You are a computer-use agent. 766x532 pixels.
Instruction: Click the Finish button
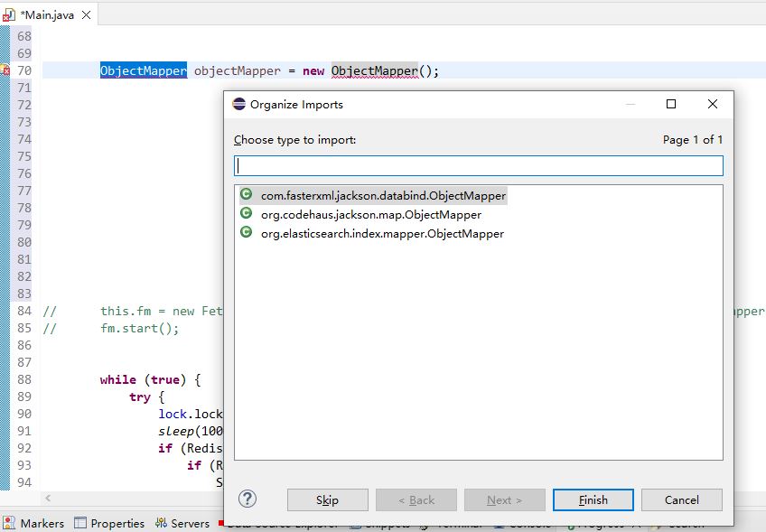(x=593, y=499)
